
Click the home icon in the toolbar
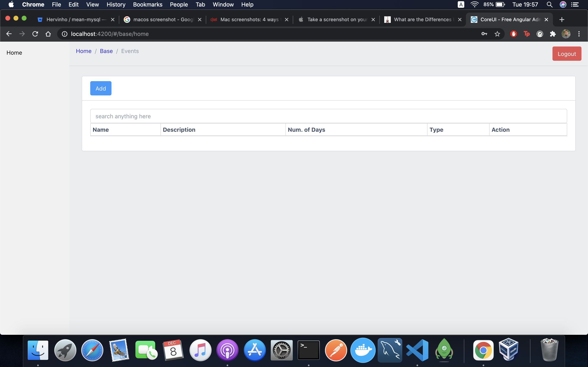tap(48, 34)
